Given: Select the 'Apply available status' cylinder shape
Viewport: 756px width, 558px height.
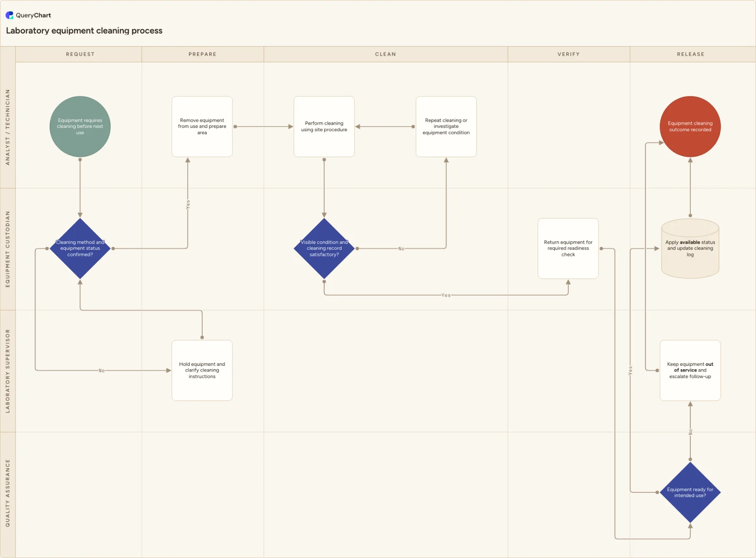Looking at the screenshot, I should pyautogui.click(x=690, y=248).
